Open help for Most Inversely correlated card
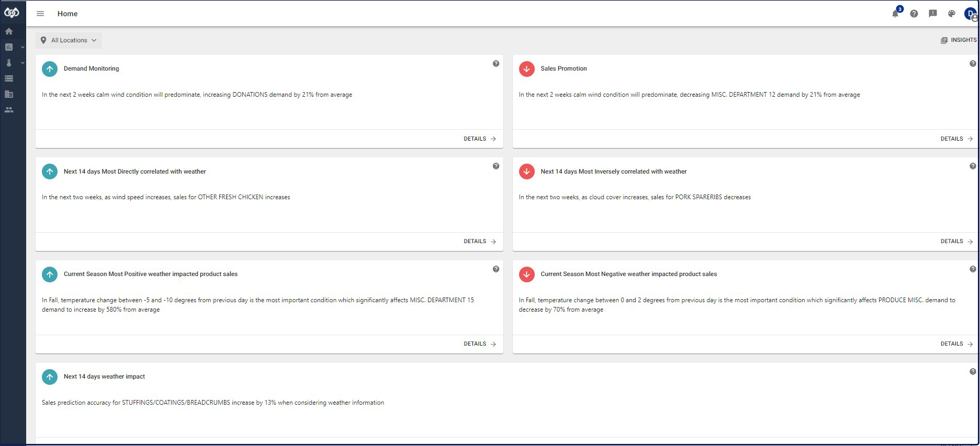This screenshot has width=980, height=446. tap(973, 166)
